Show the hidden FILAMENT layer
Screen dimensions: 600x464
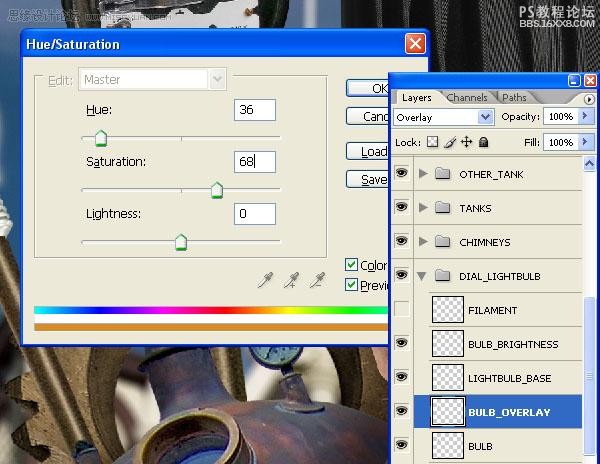[401, 309]
